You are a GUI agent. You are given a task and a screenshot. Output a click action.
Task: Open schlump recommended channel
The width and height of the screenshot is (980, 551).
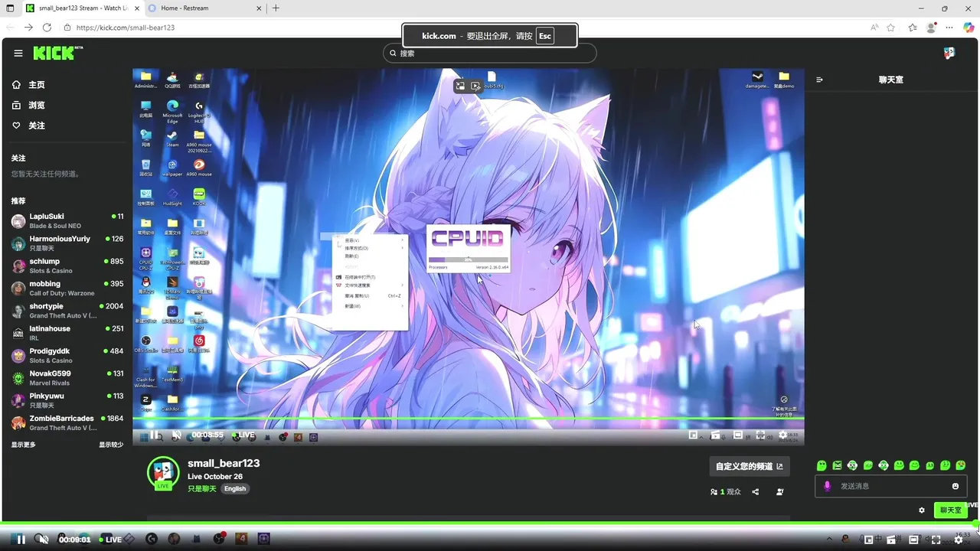(67, 266)
